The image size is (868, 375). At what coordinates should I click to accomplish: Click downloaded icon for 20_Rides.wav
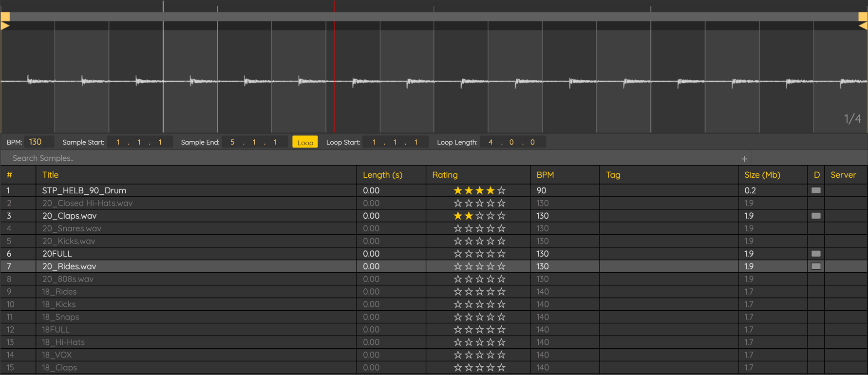point(816,266)
